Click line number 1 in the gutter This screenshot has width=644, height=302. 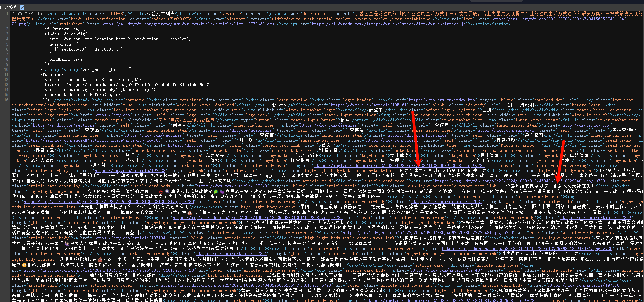pyautogui.click(x=7, y=14)
